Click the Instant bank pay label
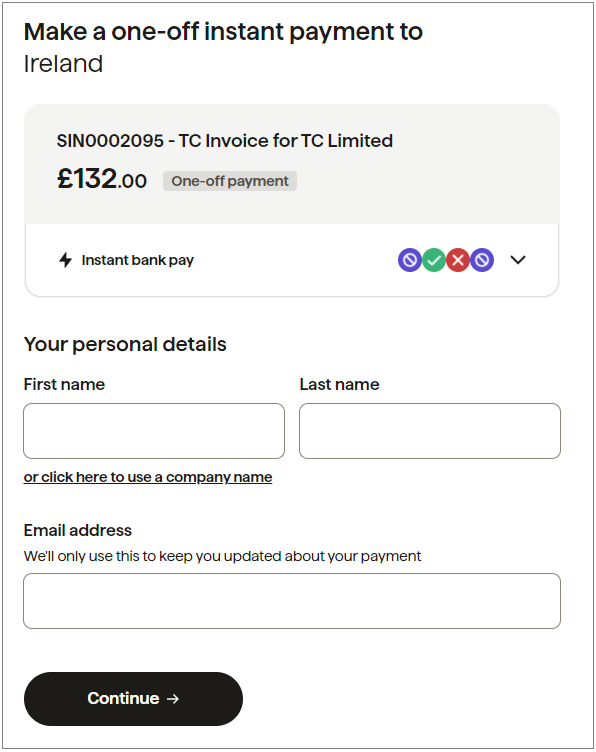596x752 pixels. pyautogui.click(x=138, y=260)
